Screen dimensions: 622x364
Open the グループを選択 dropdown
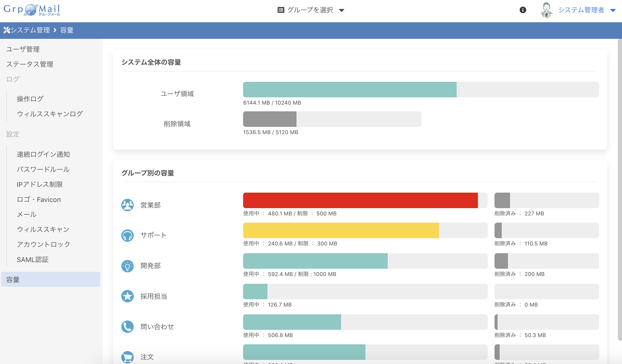click(x=310, y=10)
